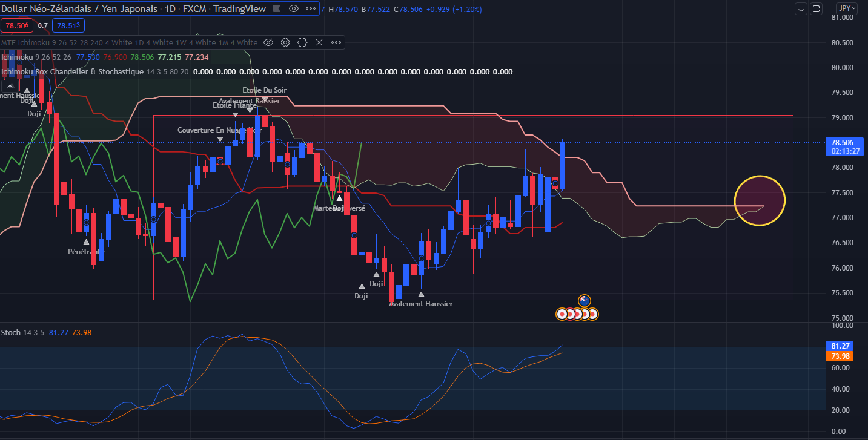Viewport: 868px width, 440px height.
Task: Open the New Zealand flag event marker
Action: coord(585,300)
